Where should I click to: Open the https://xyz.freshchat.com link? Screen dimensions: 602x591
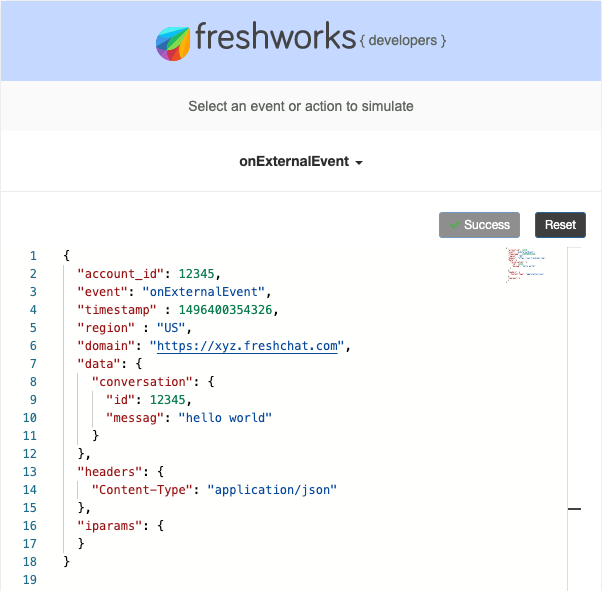tap(247, 346)
